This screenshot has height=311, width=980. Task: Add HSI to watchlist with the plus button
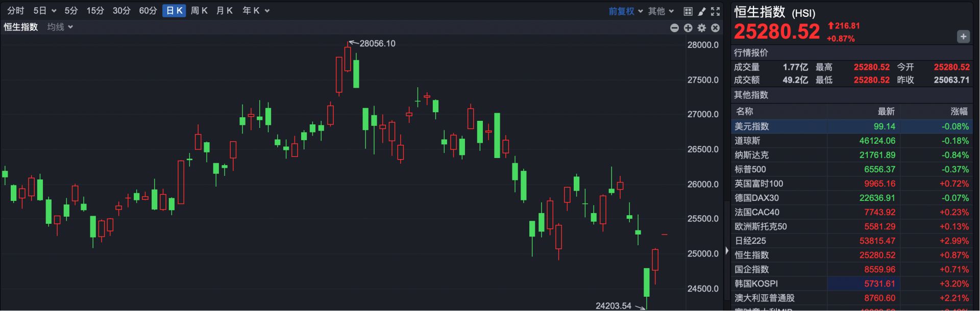(963, 37)
